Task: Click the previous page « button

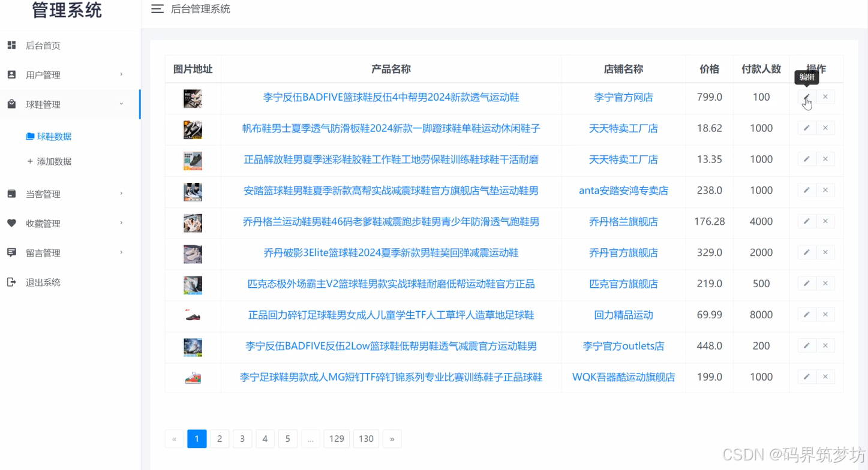Action: click(175, 439)
